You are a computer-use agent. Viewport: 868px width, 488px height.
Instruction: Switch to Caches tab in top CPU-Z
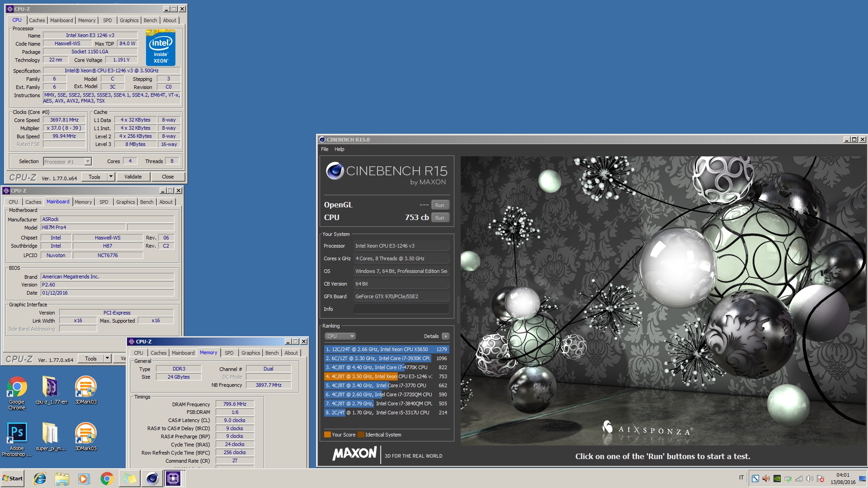[x=37, y=20]
